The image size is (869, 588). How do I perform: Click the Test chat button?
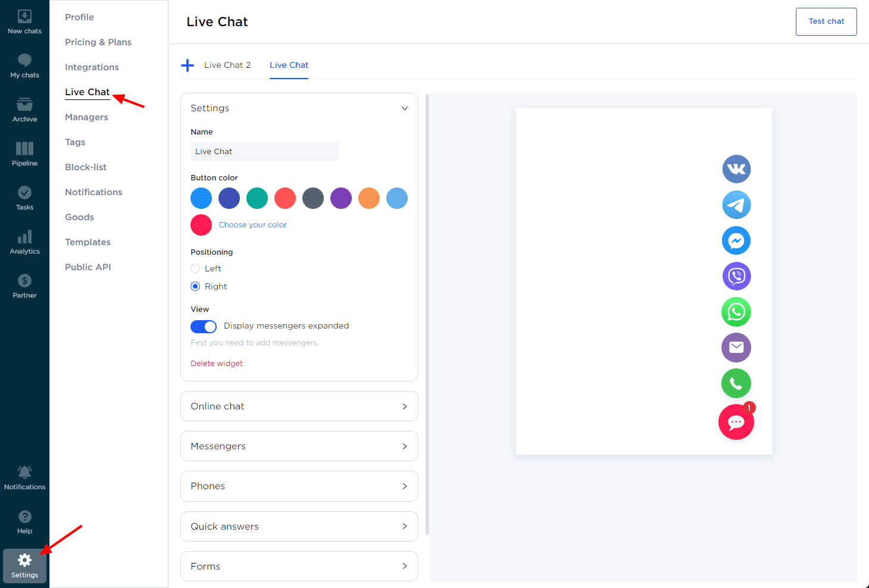tap(826, 21)
